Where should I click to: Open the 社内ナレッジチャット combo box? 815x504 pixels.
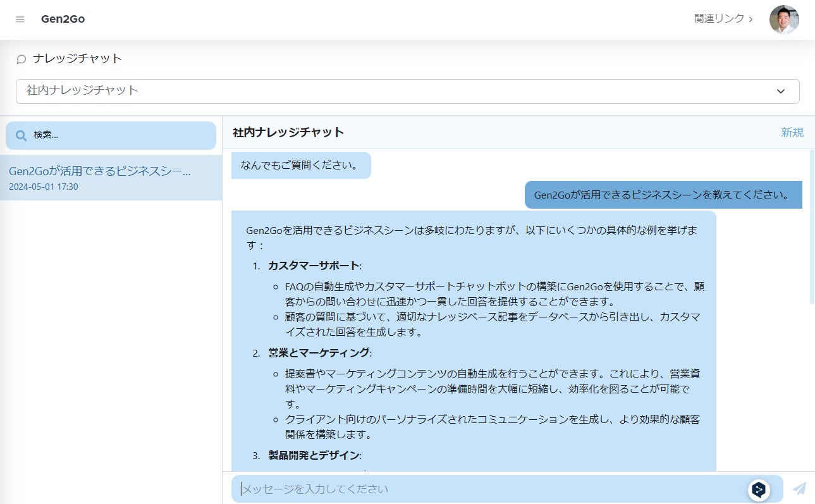point(408,91)
